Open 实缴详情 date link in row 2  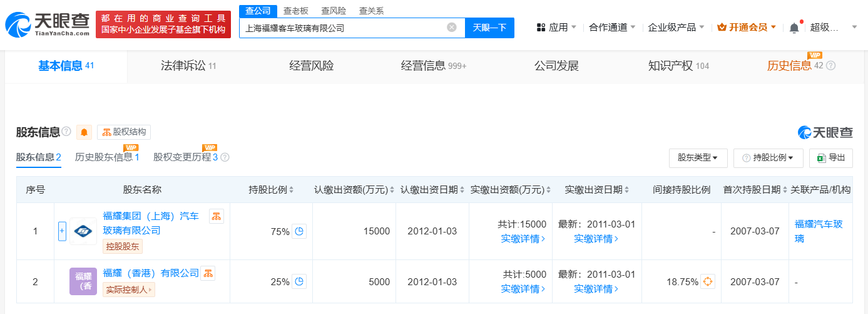click(x=596, y=289)
